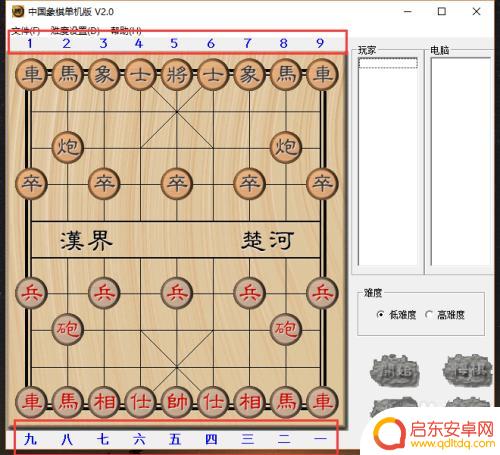Pick the black soldier 卒 on file 9
Screen dimensions: 500x455
coord(322,184)
